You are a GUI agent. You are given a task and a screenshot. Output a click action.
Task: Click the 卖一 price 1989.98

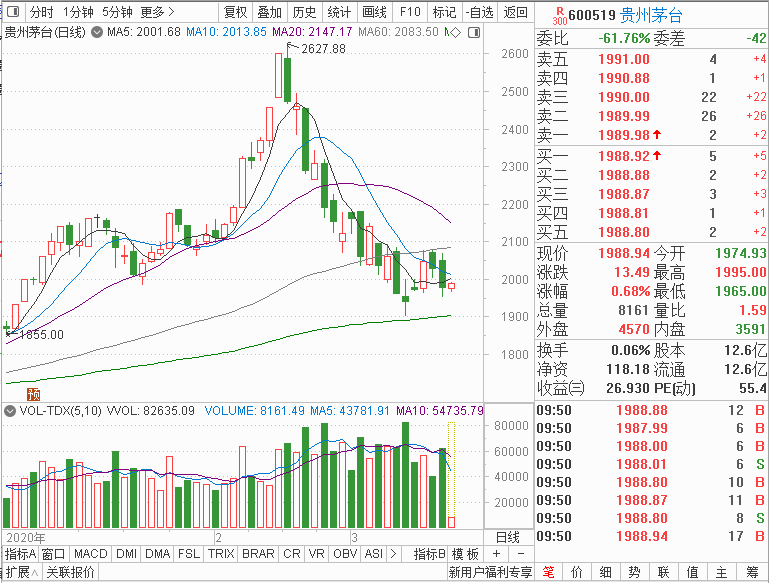tap(624, 135)
